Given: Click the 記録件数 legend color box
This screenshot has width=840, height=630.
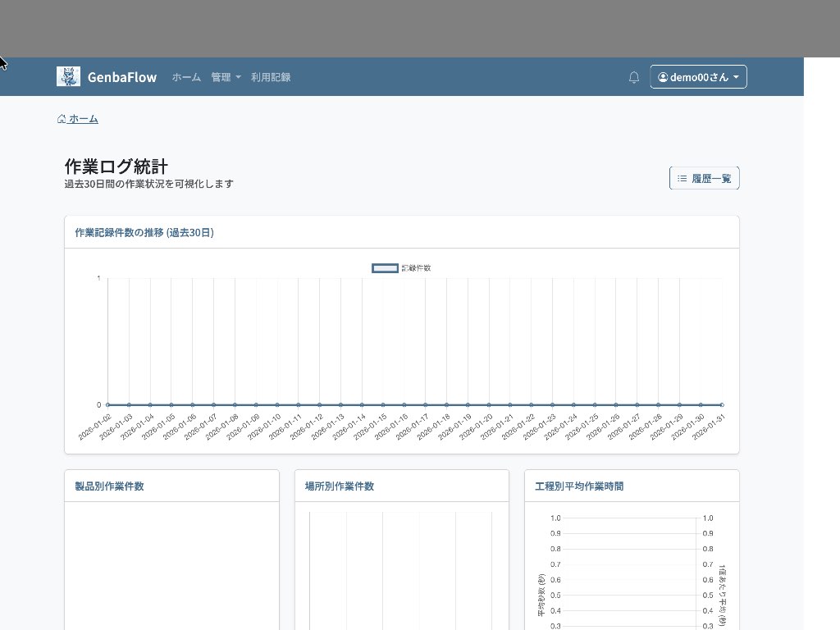Looking at the screenshot, I should click(385, 268).
